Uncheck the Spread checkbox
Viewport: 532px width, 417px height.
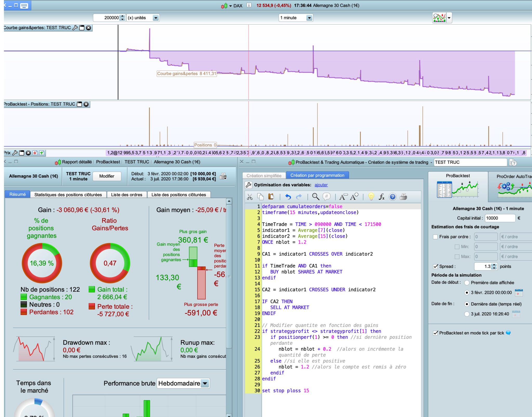click(435, 266)
